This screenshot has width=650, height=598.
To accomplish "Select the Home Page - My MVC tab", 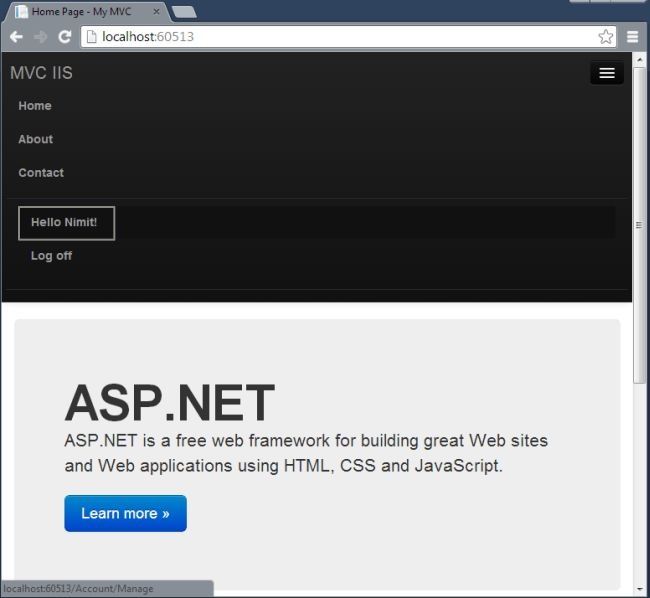I will [86, 12].
